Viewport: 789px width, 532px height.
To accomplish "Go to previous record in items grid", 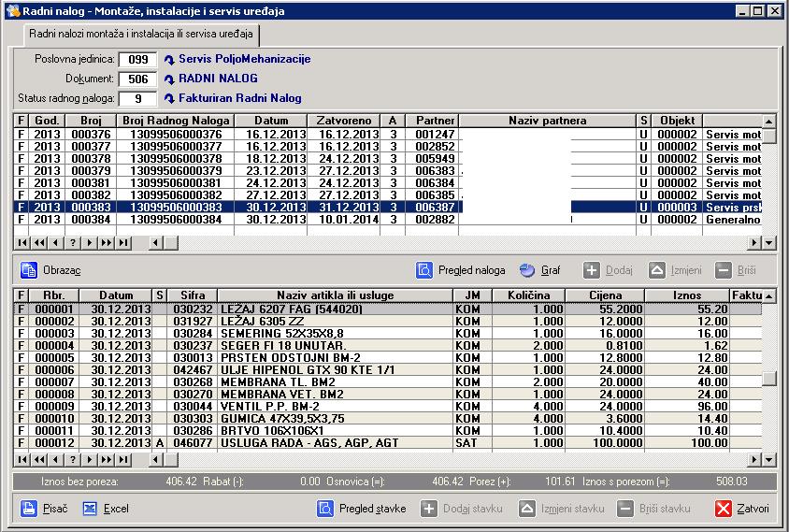I will (55, 459).
